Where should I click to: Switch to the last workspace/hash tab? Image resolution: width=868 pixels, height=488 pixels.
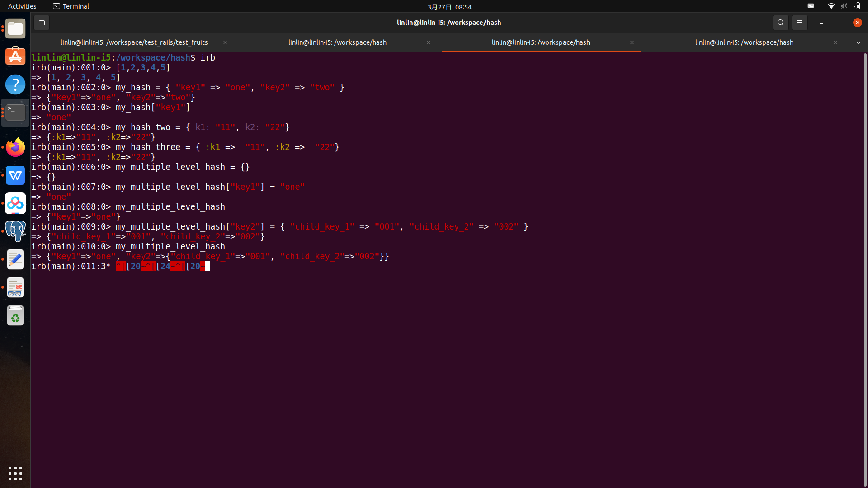(744, 42)
